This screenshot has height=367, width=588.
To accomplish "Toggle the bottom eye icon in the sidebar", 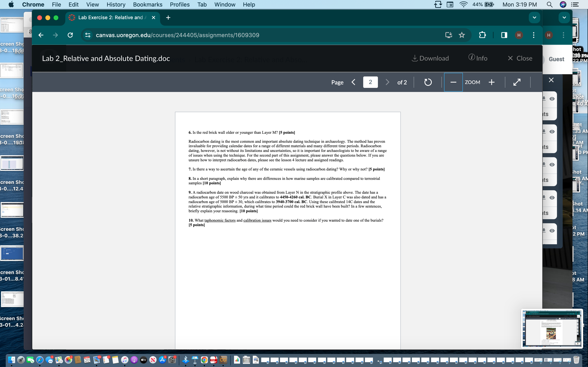I will 552,230.
